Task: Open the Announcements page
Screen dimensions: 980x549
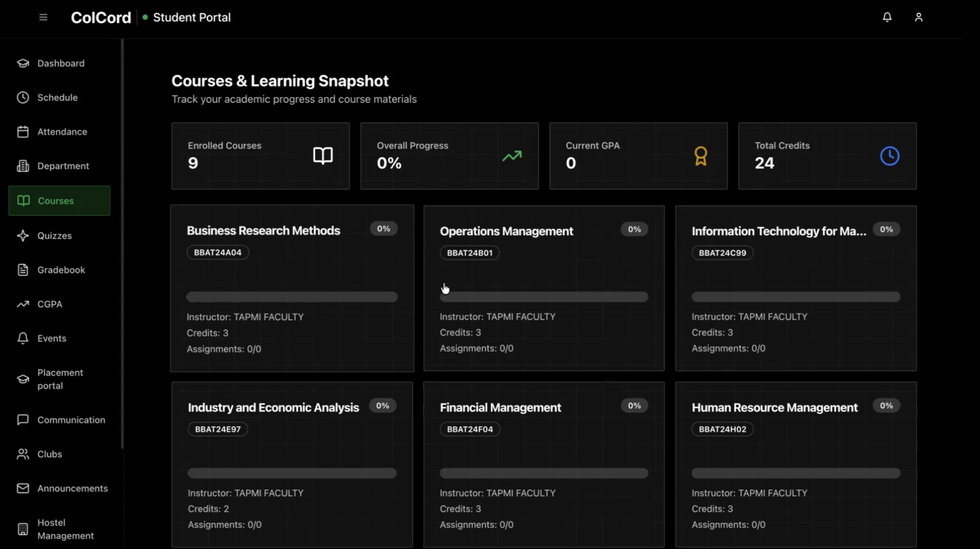Action: (x=72, y=488)
